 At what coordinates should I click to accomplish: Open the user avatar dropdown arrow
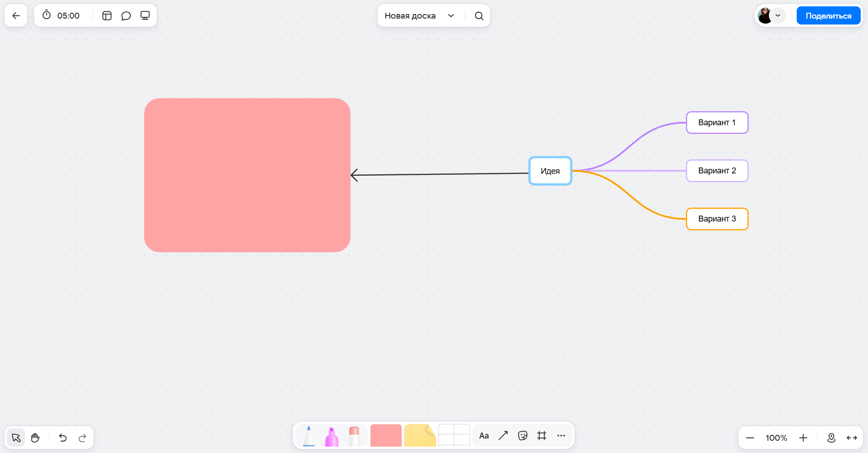[778, 15]
